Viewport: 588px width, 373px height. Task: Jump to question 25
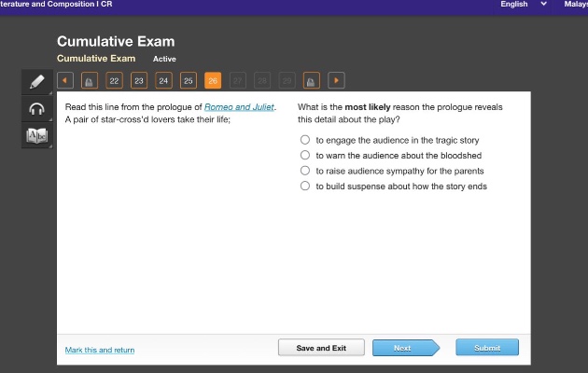(x=189, y=80)
